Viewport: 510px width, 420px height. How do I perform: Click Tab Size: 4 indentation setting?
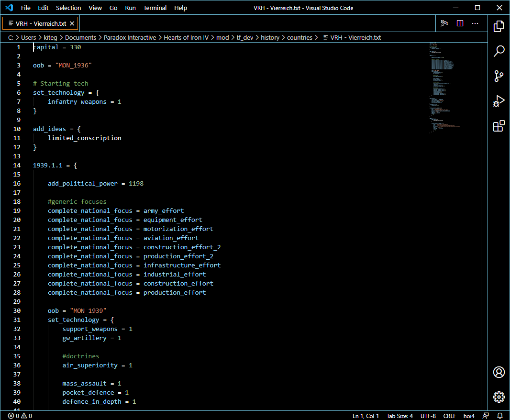coord(399,416)
